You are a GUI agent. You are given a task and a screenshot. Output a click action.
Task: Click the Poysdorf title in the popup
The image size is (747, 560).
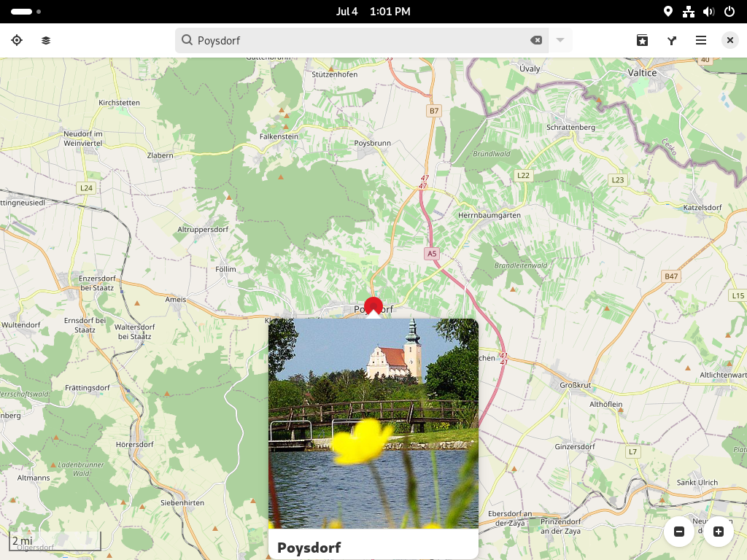pyautogui.click(x=309, y=548)
